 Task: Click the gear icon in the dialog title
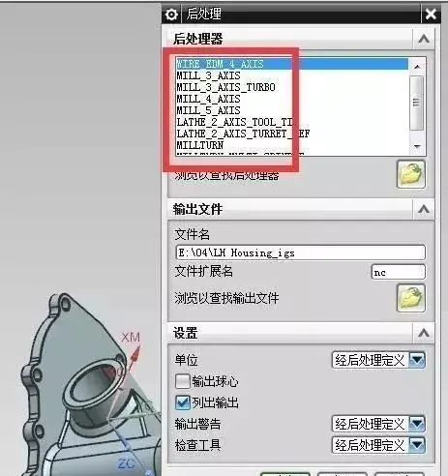(x=171, y=15)
